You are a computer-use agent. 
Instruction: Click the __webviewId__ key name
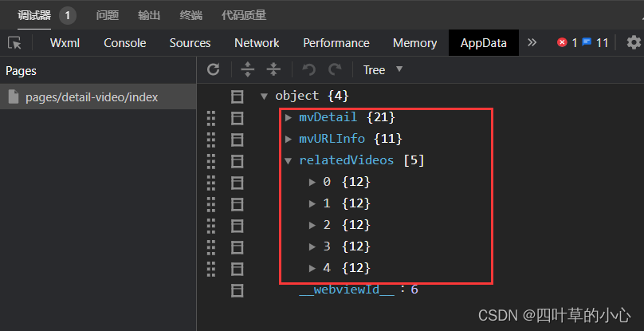(x=347, y=290)
